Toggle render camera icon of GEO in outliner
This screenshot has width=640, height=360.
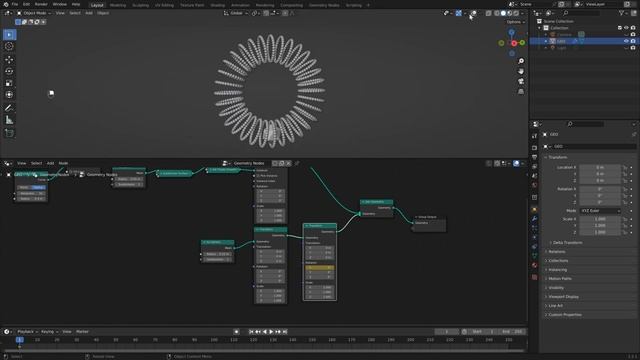tap(633, 41)
